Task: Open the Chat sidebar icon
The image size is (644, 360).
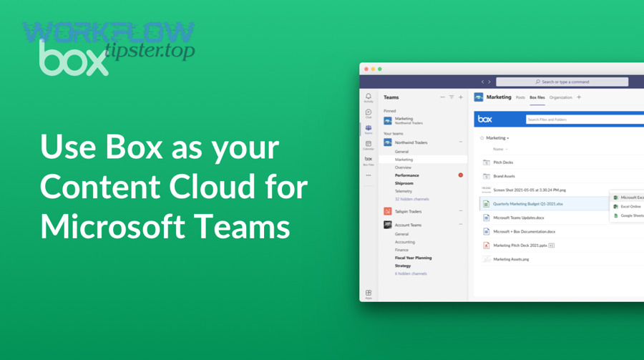Action: pyautogui.click(x=369, y=113)
